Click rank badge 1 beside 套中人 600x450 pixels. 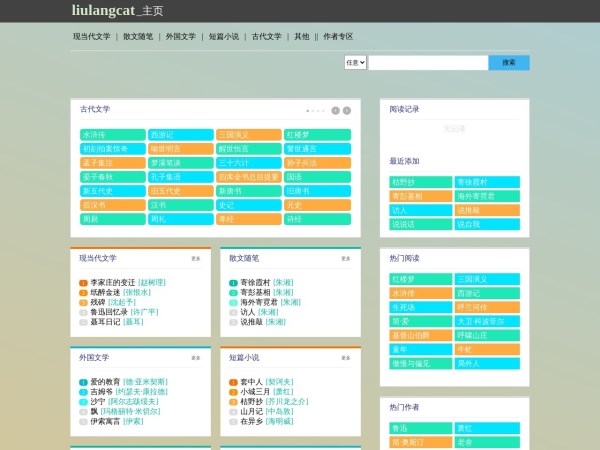click(x=233, y=382)
